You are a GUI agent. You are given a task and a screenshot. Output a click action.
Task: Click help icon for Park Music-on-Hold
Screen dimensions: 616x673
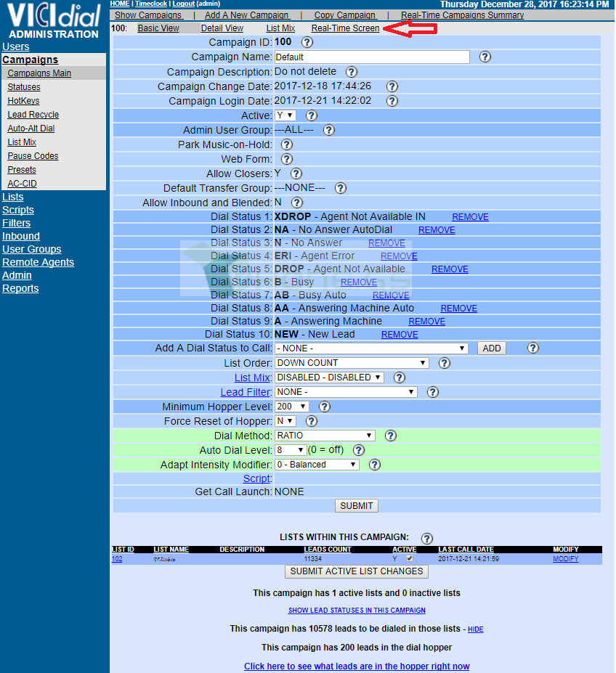(286, 144)
